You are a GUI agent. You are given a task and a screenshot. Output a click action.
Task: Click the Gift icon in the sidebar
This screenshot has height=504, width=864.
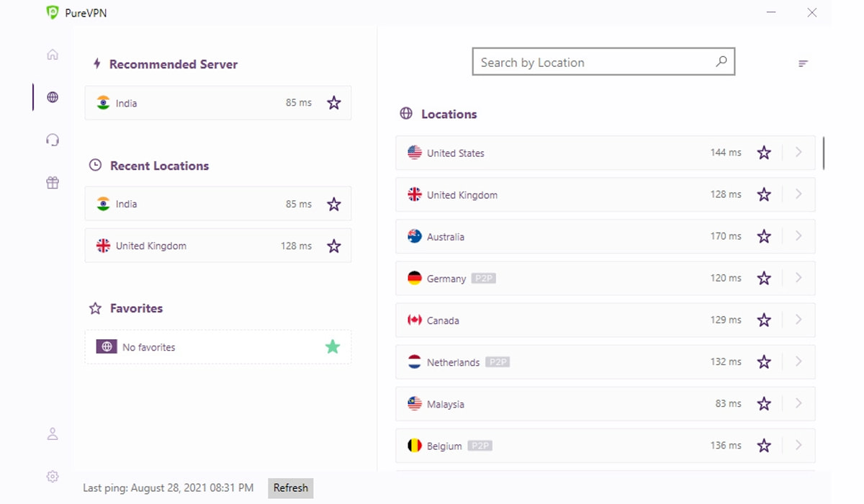click(x=52, y=182)
